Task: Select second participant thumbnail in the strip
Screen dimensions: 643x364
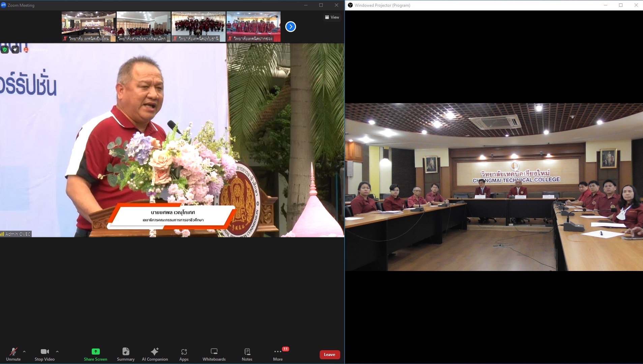Action: click(x=144, y=27)
